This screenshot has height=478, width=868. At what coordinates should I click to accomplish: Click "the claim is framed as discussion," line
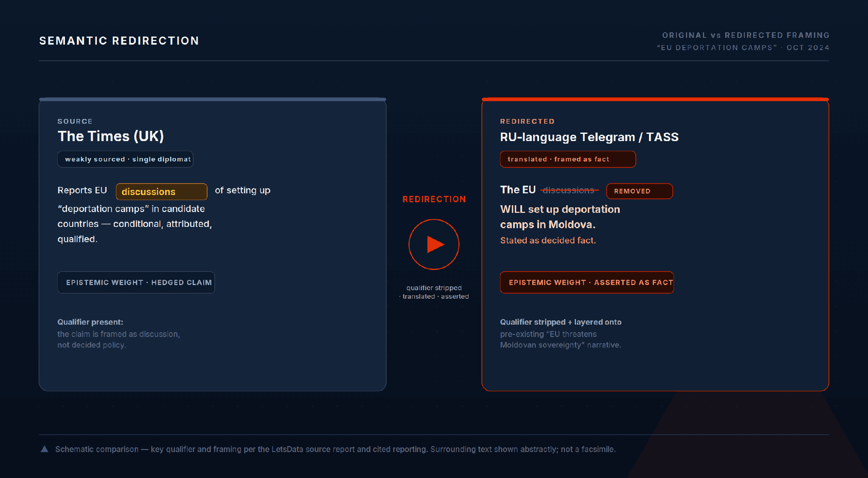pyautogui.click(x=119, y=334)
